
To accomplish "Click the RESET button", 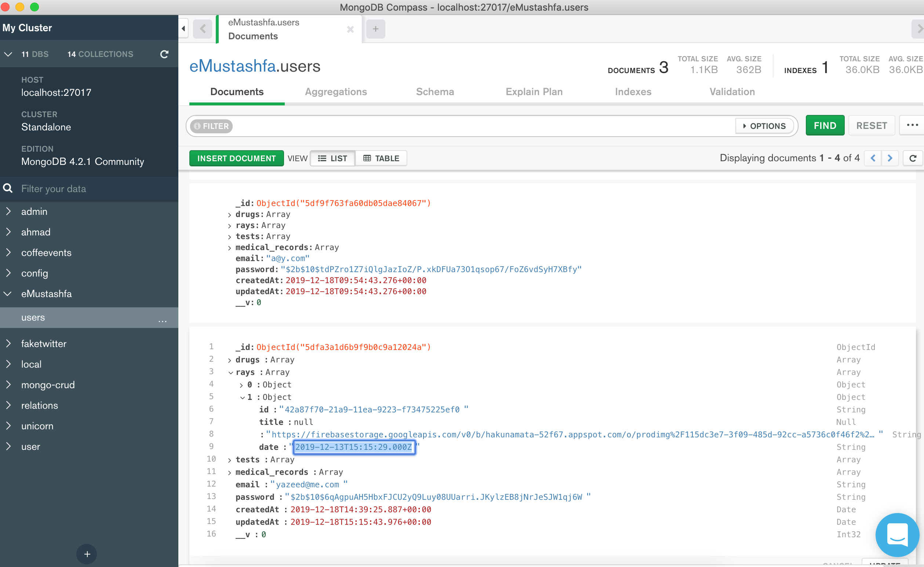I will pyautogui.click(x=872, y=125).
